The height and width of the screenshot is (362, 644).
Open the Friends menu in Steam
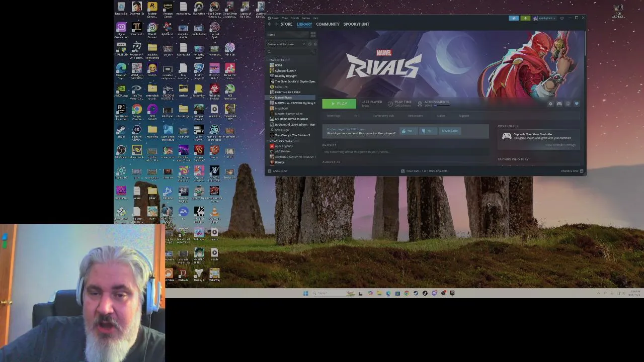click(x=295, y=18)
